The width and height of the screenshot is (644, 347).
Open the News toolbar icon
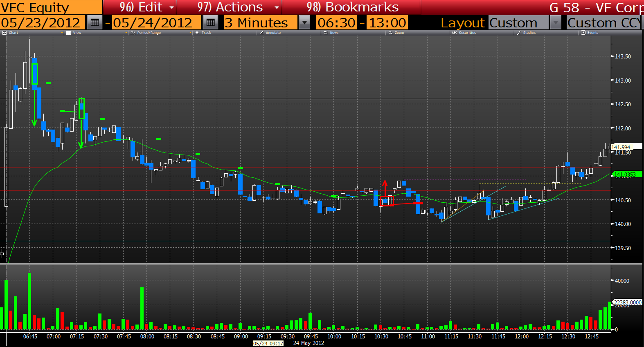click(x=326, y=33)
